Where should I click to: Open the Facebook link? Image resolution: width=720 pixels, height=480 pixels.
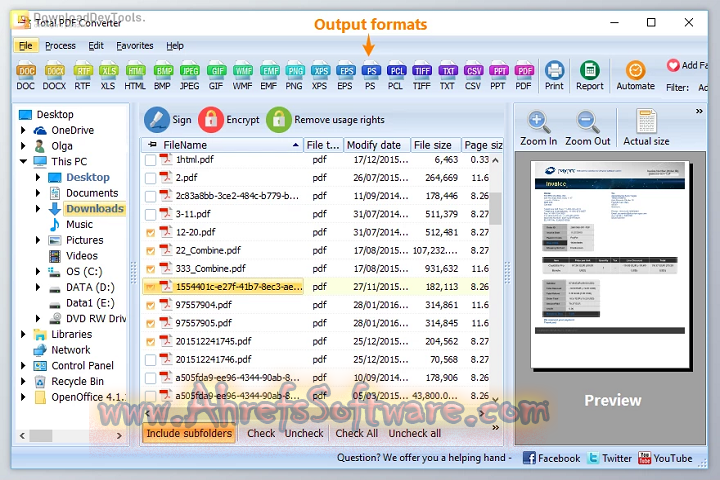point(552,458)
